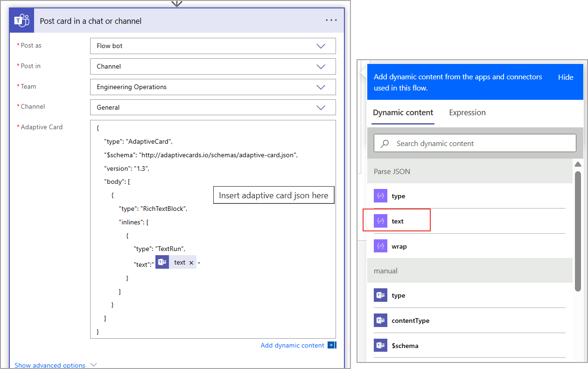Insert the manual contentType item
588x369 pixels.
pos(410,320)
